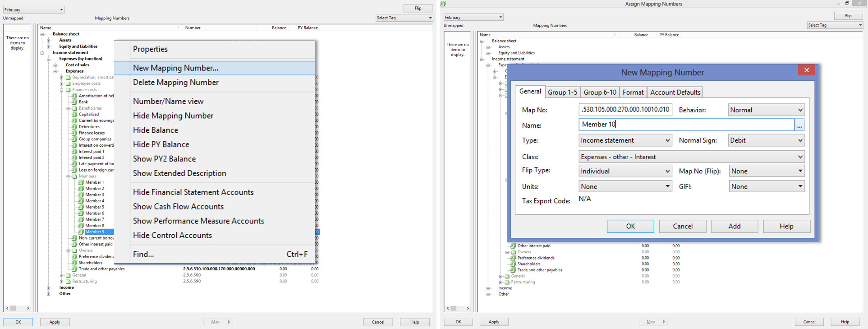Viewport: 868px width, 329px height.
Task: Choose New Mapping Number... from context menu
Action: [175, 68]
